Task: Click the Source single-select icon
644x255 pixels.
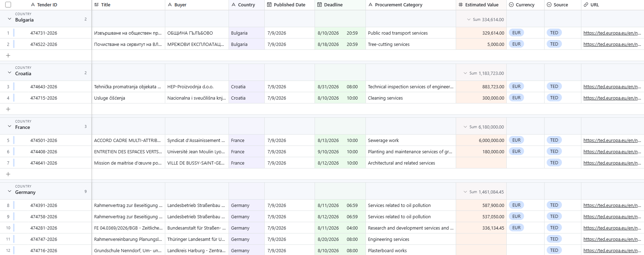Action: pos(549,5)
